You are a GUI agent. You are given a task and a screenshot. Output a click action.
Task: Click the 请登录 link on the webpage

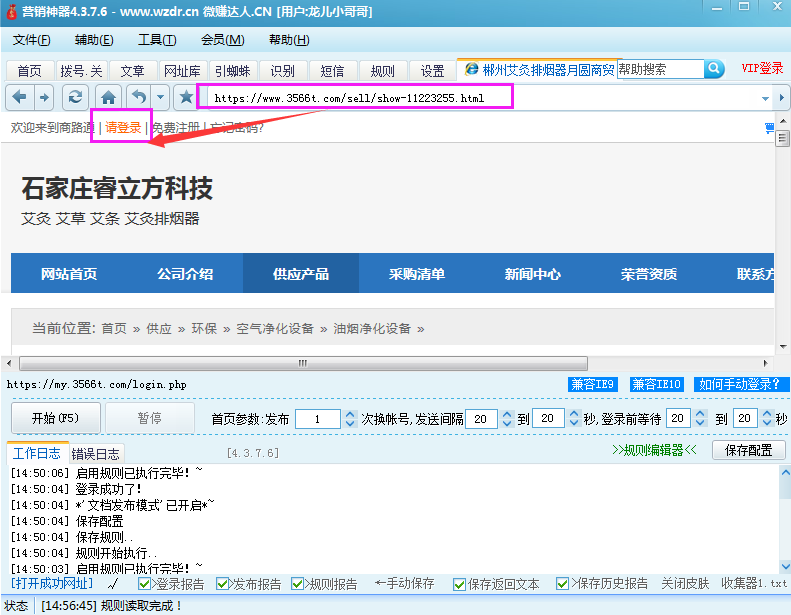tap(123, 128)
